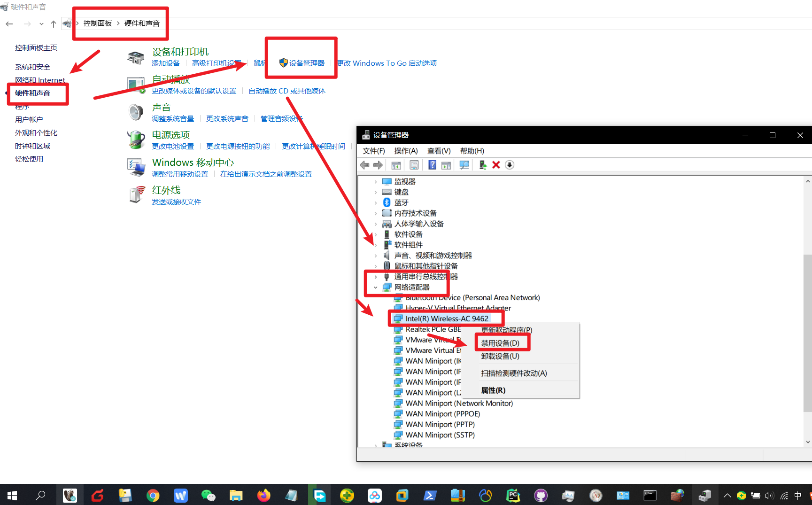This screenshot has height=505, width=812.
Task: Click the 添加设备 link
Action: click(166, 63)
